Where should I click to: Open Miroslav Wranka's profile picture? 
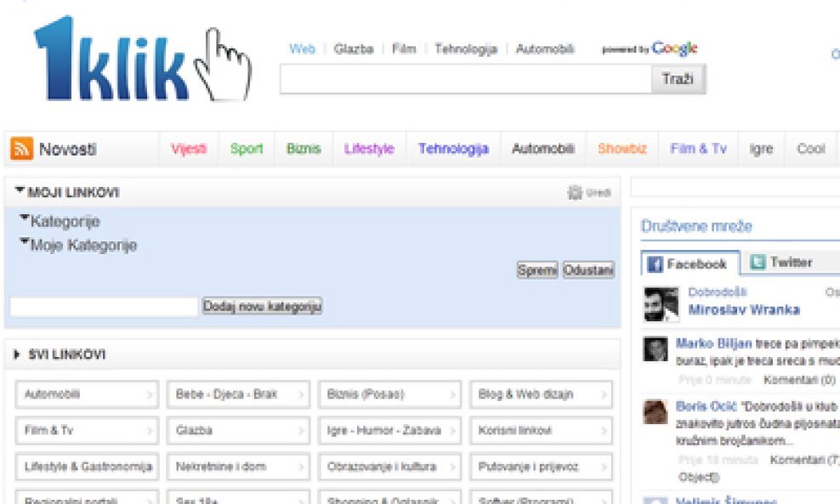(x=661, y=303)
